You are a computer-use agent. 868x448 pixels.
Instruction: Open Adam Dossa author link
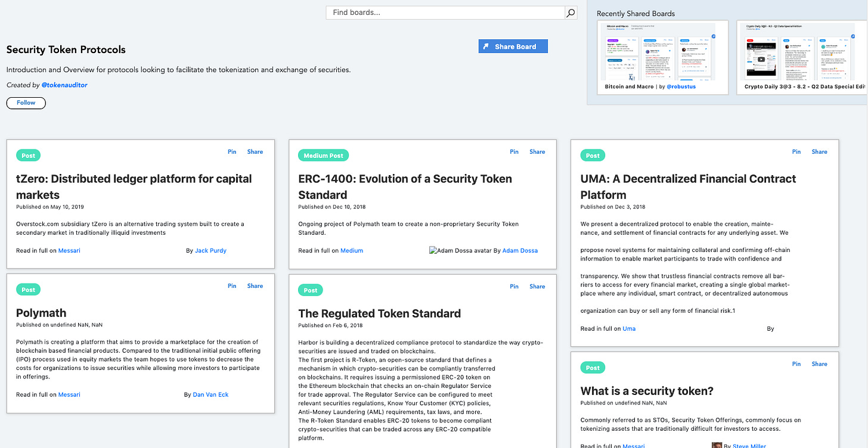(520, 251)
